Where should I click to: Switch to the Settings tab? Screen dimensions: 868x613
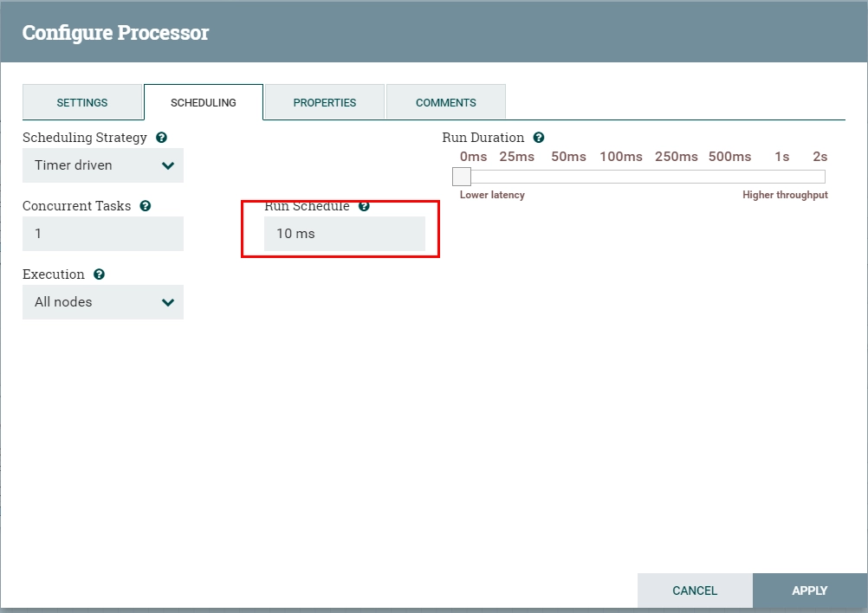pos(82,102)
